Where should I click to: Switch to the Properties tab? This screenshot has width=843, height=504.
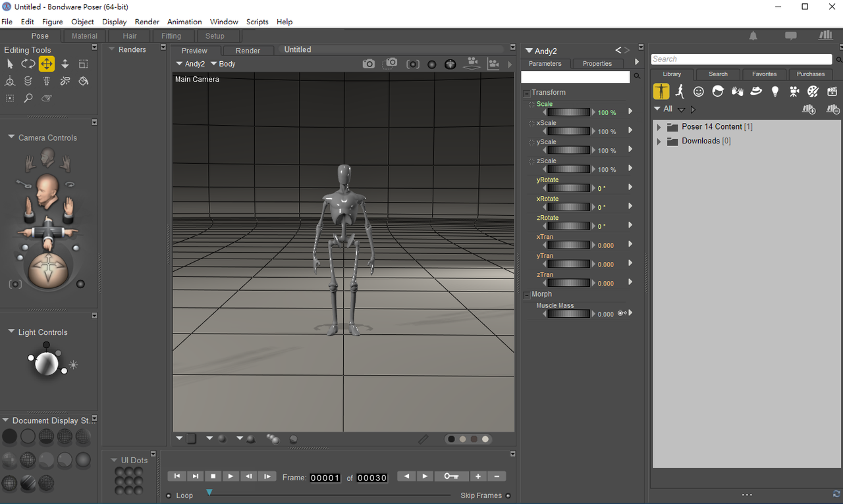pos(597,64)
